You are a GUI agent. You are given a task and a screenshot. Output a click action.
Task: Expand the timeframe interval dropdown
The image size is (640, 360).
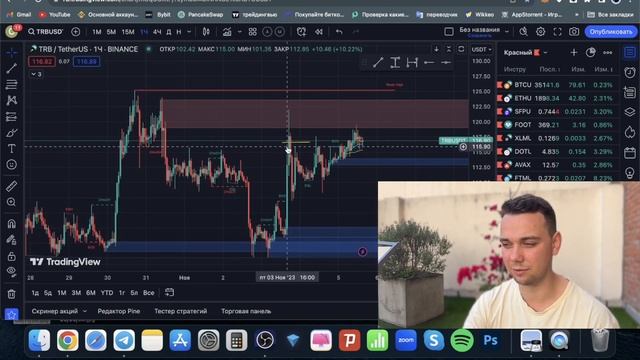(x=189, y=32)
